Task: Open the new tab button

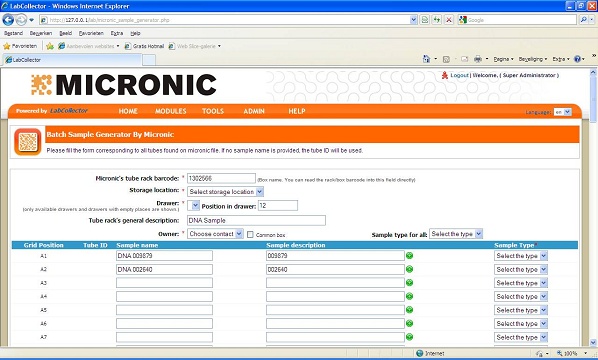Action: click(149, 60)
